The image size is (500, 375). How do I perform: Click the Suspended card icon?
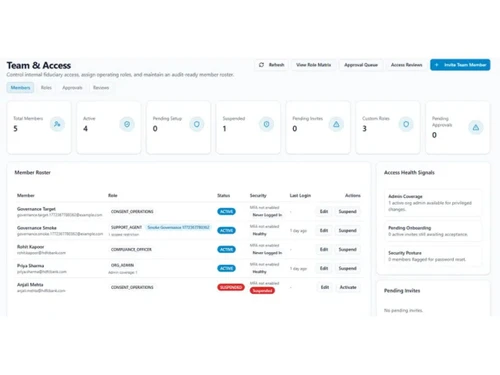pyautogui.click(x=266, y=124)
